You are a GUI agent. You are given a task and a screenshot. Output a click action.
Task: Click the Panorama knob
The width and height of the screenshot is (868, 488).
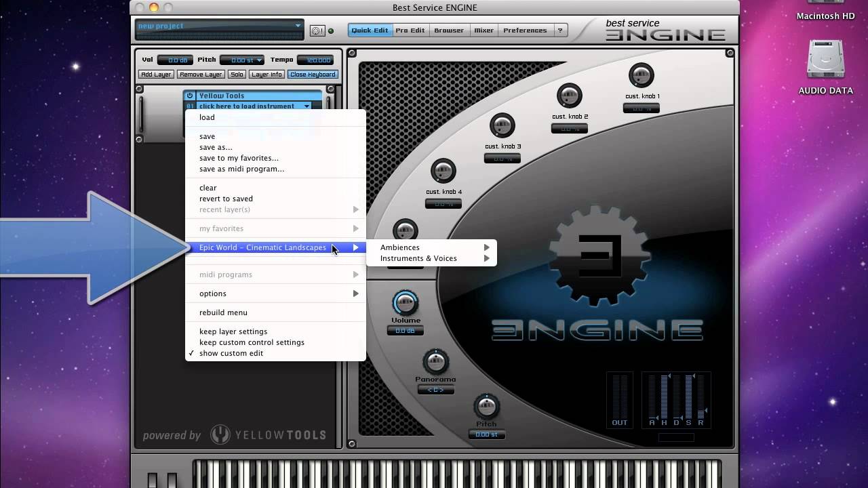[x=435, y=362]
